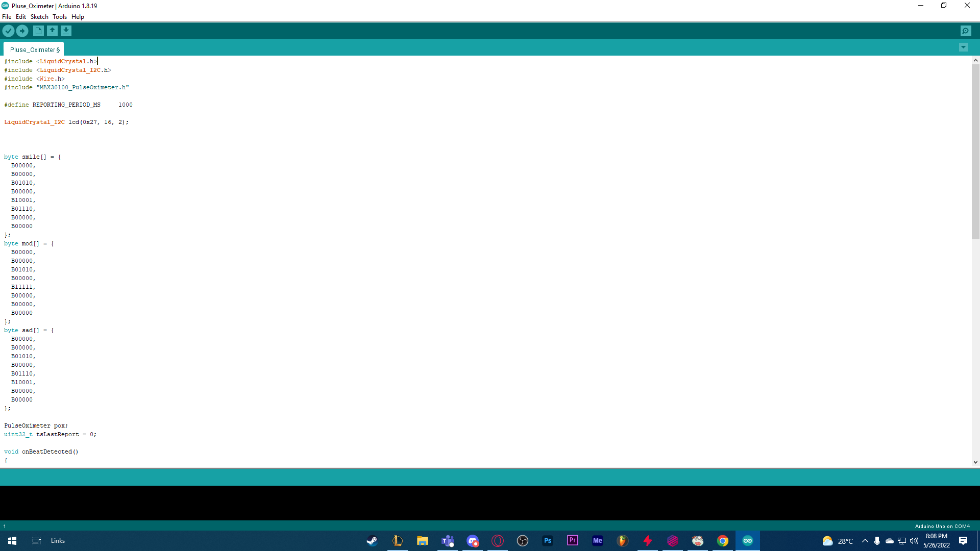Open the tab options dropdown arrow

963,47
